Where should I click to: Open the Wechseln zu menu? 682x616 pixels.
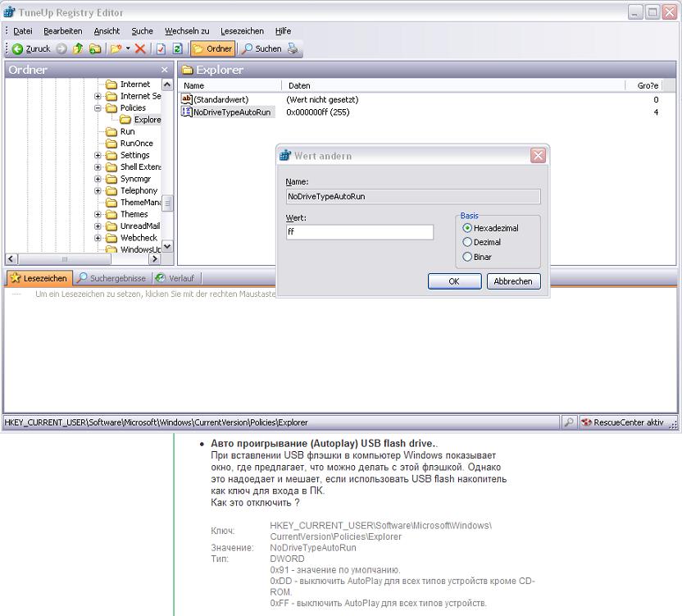(187, 31)
